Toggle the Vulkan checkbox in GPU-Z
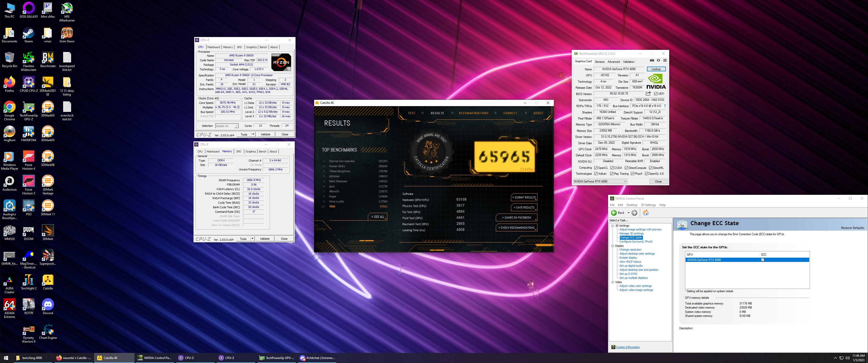The height and width of the screenshot is (363, 868). coord(596,174)
